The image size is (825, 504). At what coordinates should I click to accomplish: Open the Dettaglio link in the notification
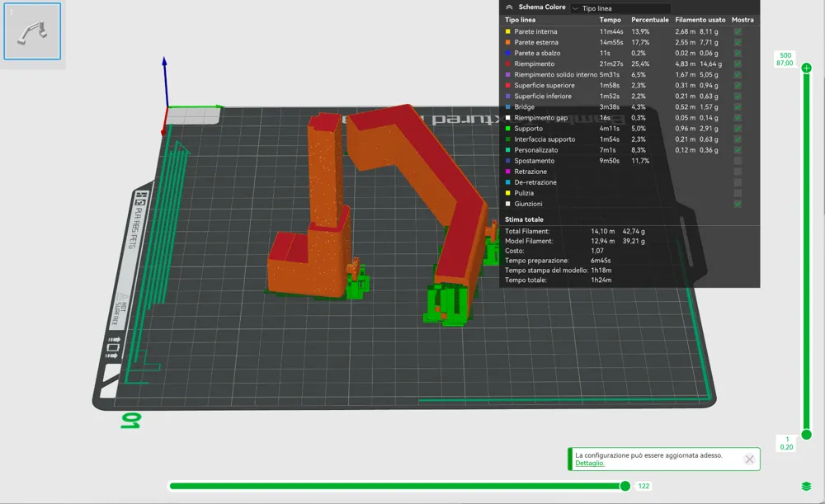point(589,464)
